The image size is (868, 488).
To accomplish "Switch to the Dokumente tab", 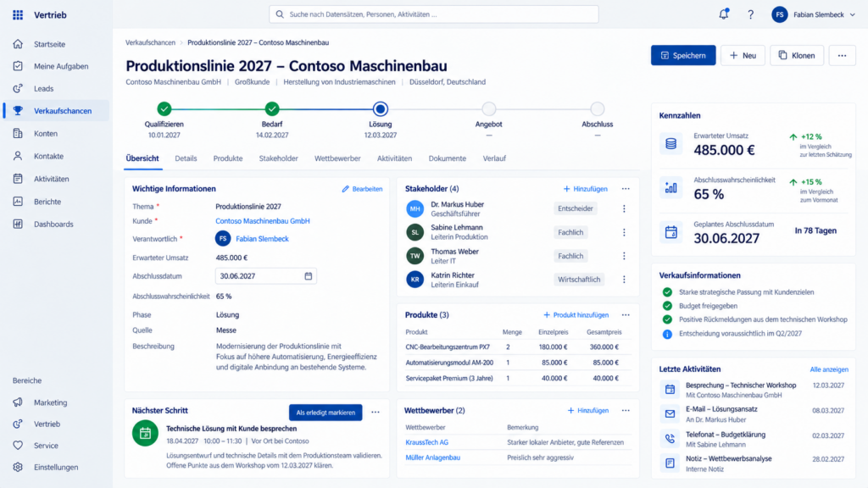I will coord(448,158).
